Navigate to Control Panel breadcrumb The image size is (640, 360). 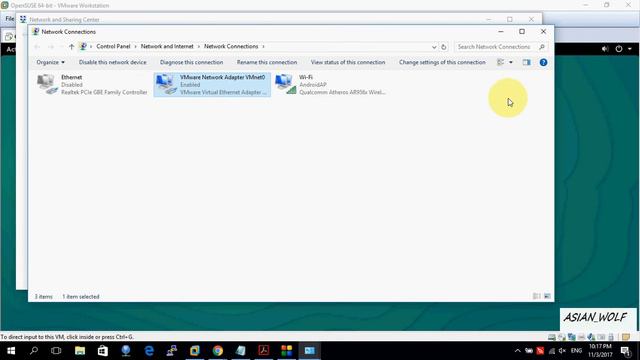click(113, 47)
